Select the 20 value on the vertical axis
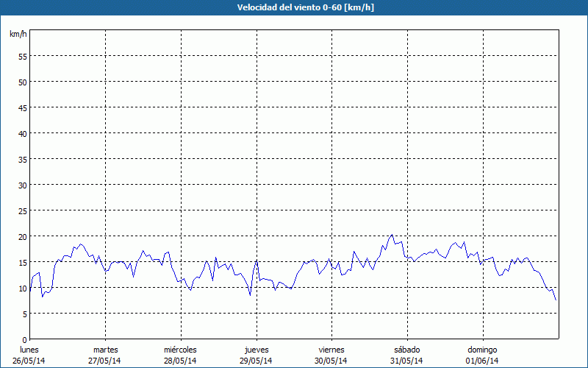This screenshot has height=368, width=588. pos(23,236)
